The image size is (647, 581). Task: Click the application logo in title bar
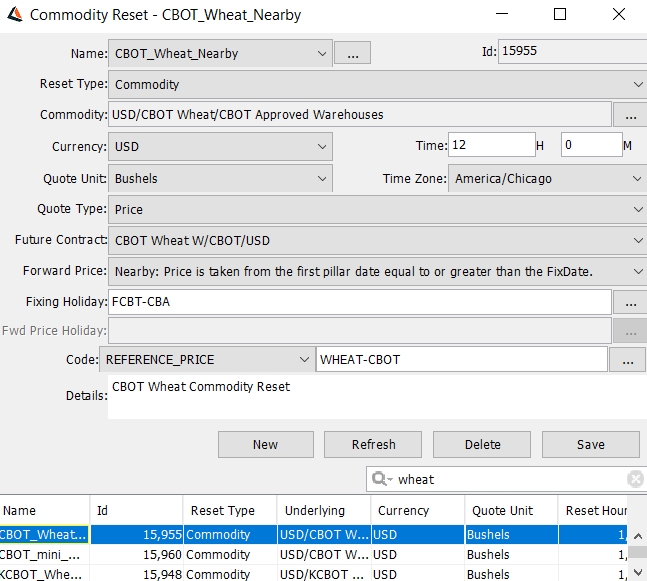[x=15, y=14]
